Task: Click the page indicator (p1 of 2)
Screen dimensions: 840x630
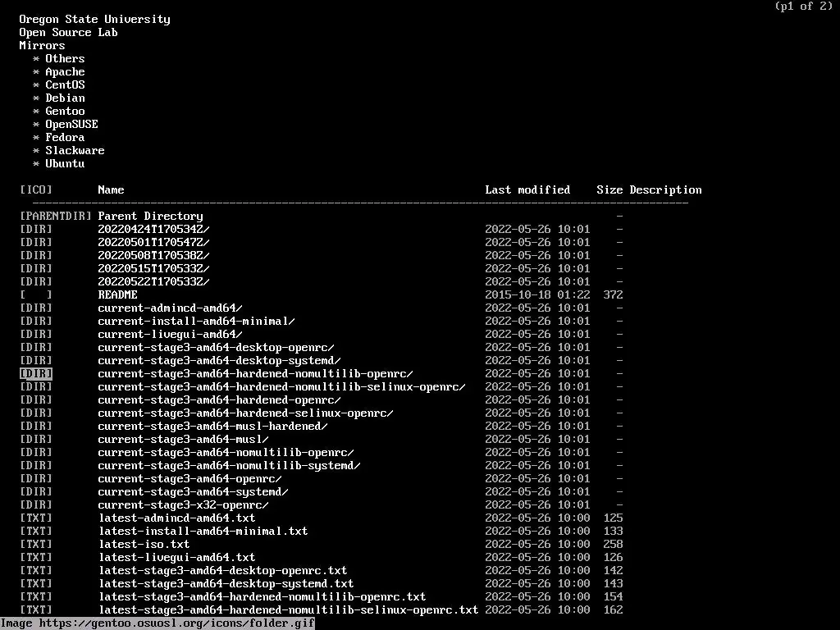Action: coord(804,7)
